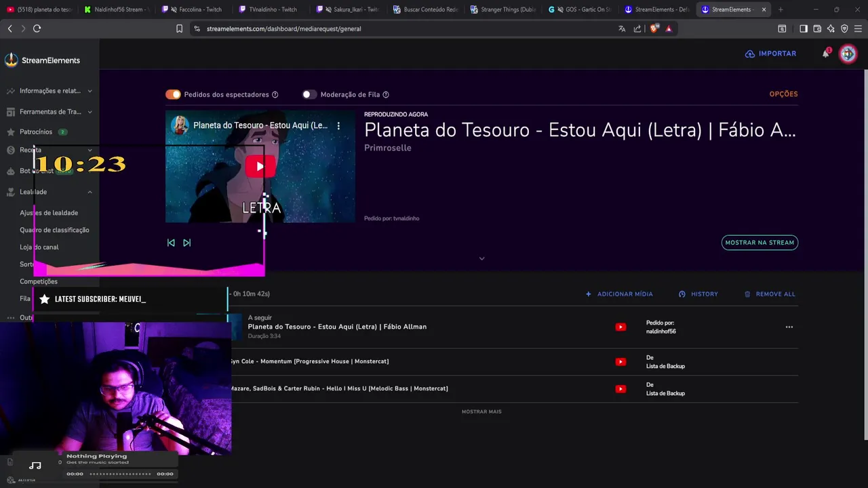Click YouTube icon on Syn Cole Momentum row
The width and height of the screenshot is (868, 488).
coord(620,361)
